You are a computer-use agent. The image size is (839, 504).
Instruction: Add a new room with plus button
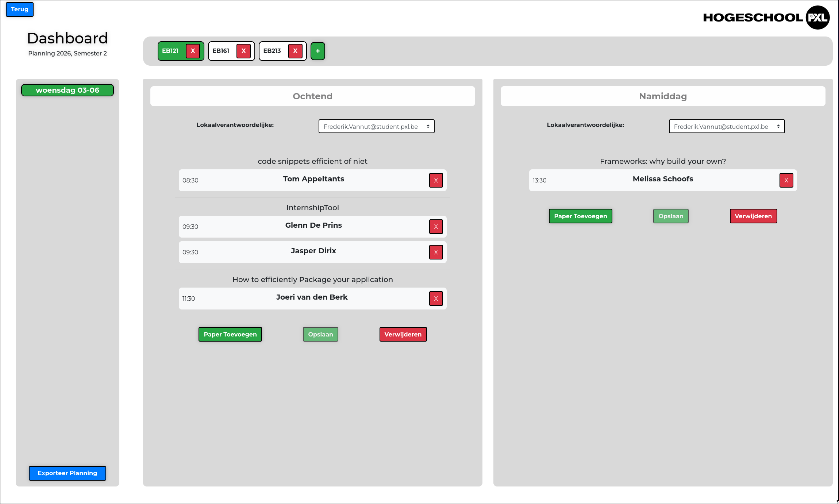click(x=317, y=51)
